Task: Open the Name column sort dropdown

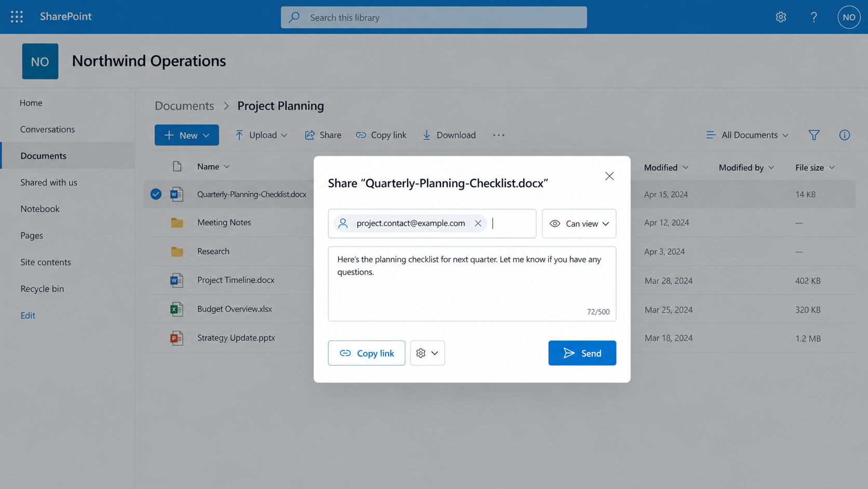Action: [x=213, y=166]
